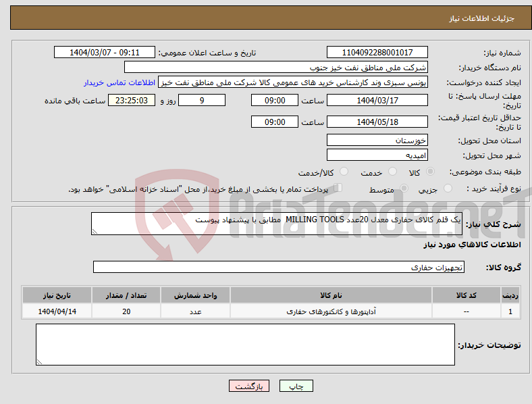Screen dimensions: 532x404
Task: Click the remaining time field 23:25:03
Action: (x=132, y=100)
